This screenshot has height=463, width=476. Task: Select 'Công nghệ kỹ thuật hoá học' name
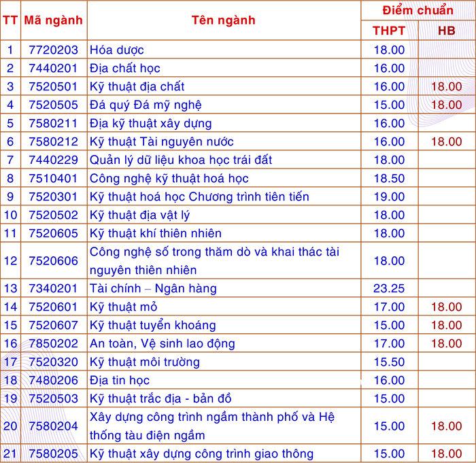click(169, 179)
